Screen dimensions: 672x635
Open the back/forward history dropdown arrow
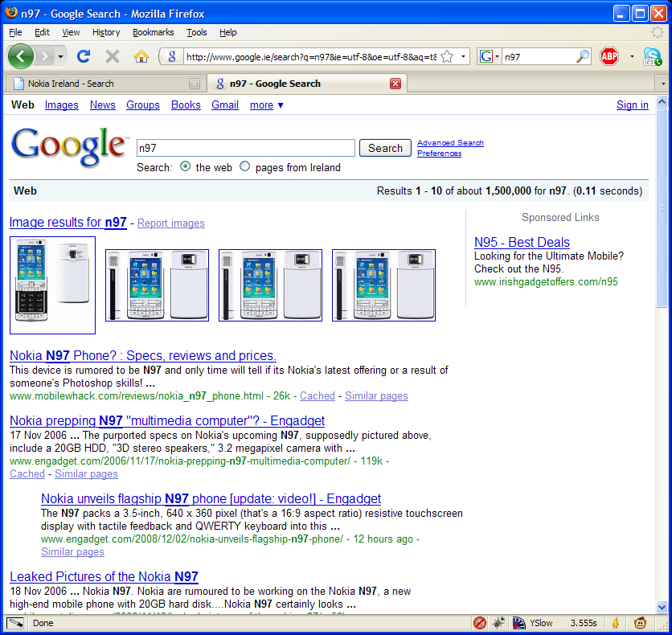[60, 56]
